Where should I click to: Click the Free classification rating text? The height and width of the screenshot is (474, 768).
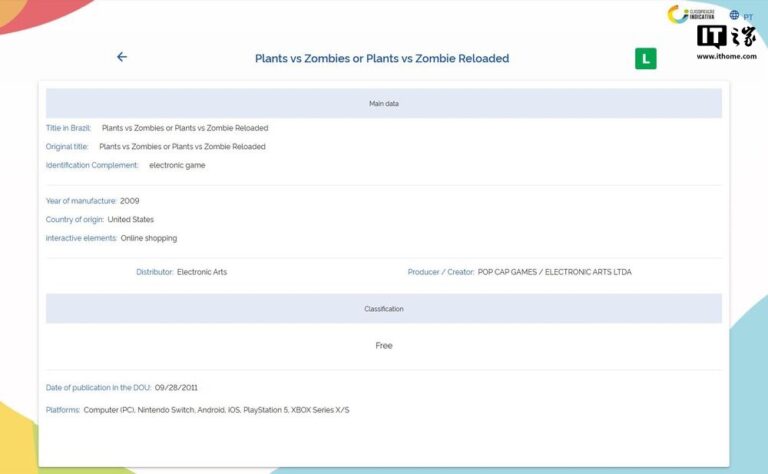click(x=384, y=346)
